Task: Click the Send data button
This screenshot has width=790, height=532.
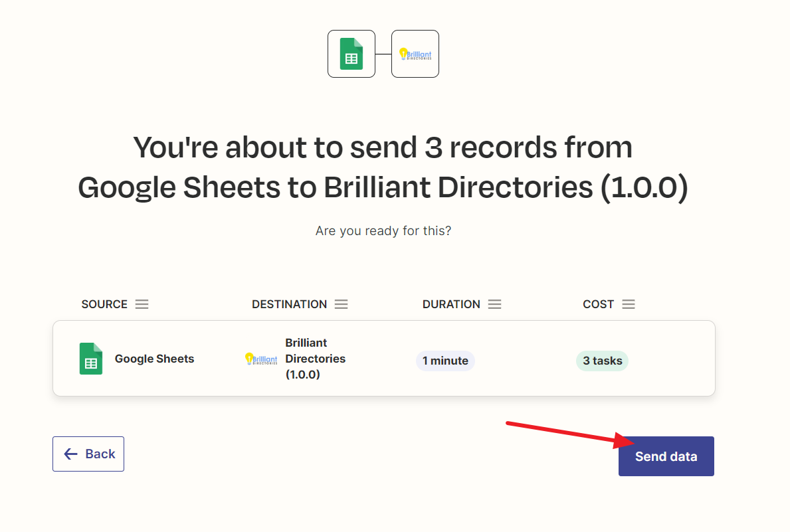Action: coord(666,456)
